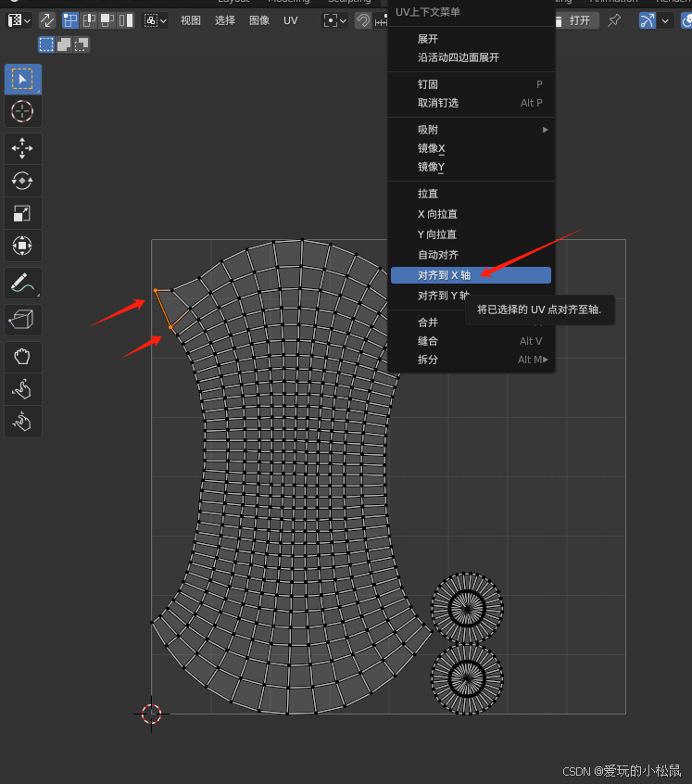Choose the Rotate tool
692x784 pixels.
pos(22,181)
